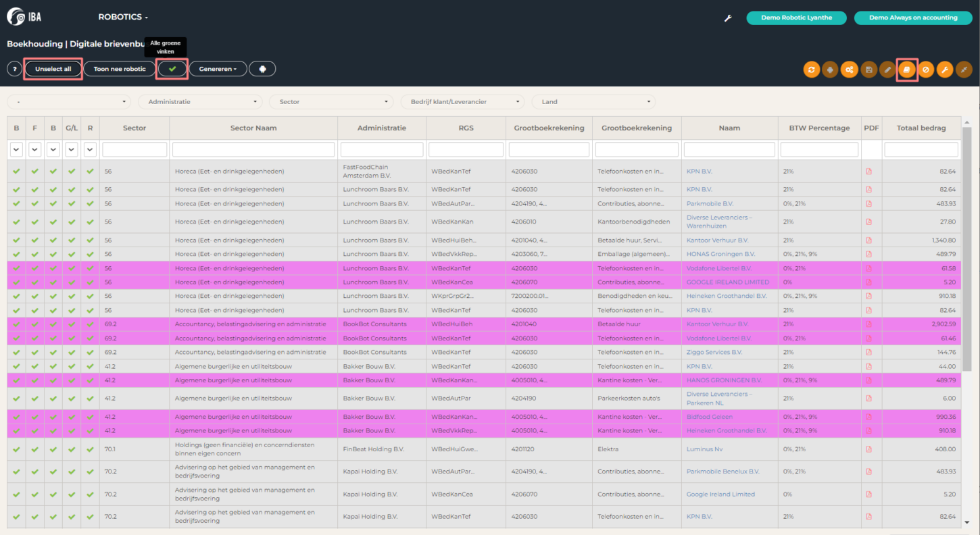Toggle first row's R column green checkmark
Image resolution: width=980 pixels, height=535 pixels.
pyautogui.click(x=90, y=172)
